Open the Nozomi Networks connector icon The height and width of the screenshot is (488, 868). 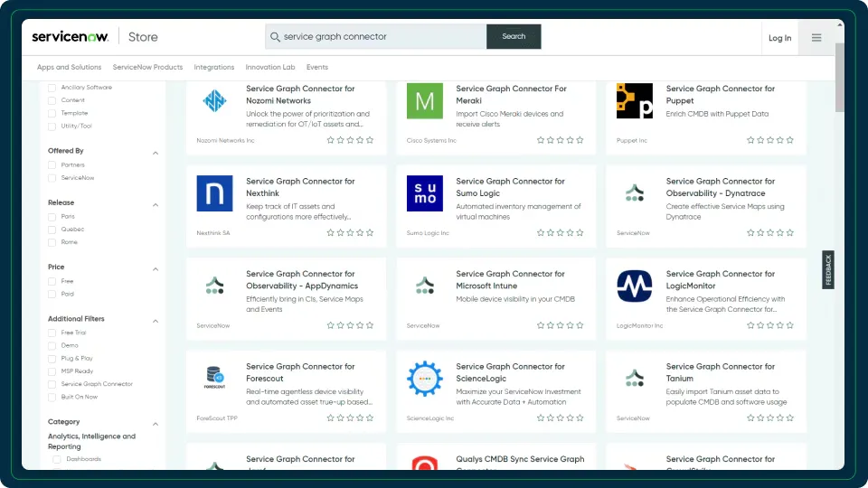[x=215, y=100]
